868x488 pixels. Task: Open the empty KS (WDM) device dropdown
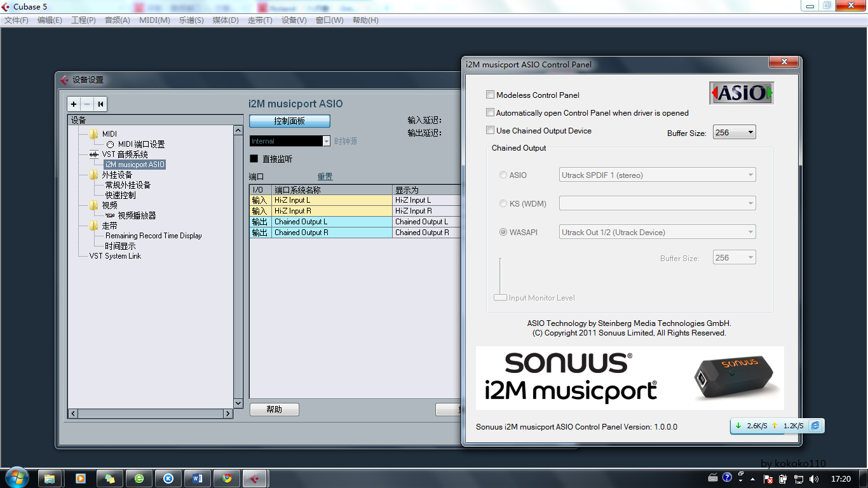657,203
